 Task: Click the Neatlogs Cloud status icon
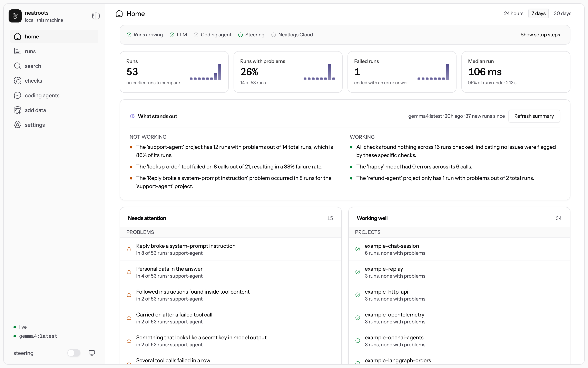click(274, 35)
